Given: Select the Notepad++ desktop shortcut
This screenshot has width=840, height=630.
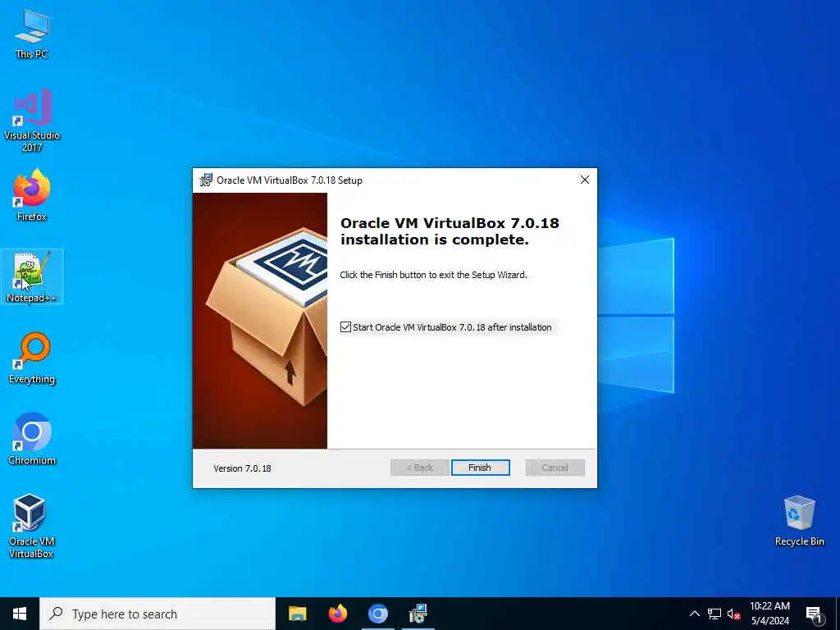Looking at the screenshot, I should click(32, 276).
